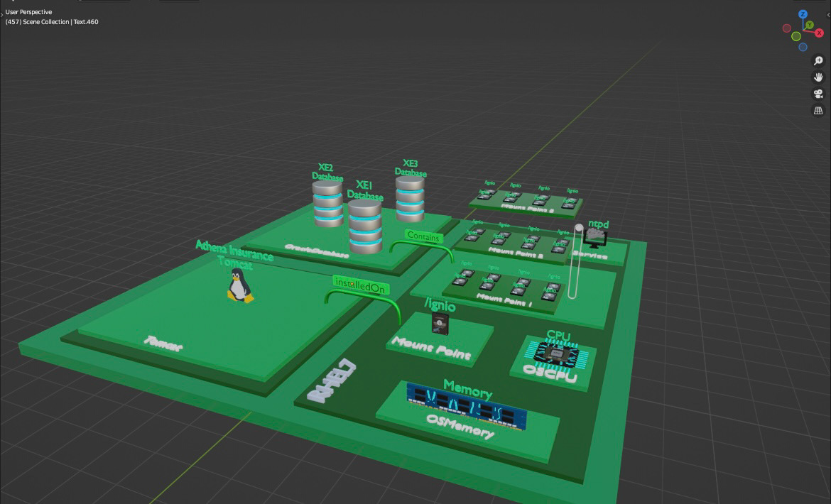This screenshot has height=504, width=831.
Task: Select the XE2 Database text label
Action: (x=327, y=172)
